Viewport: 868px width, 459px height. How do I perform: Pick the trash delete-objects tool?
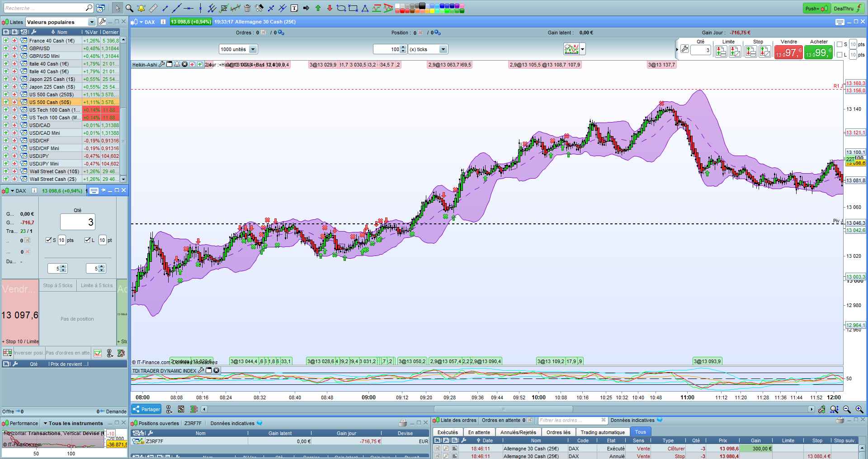[x=247, y=8]
